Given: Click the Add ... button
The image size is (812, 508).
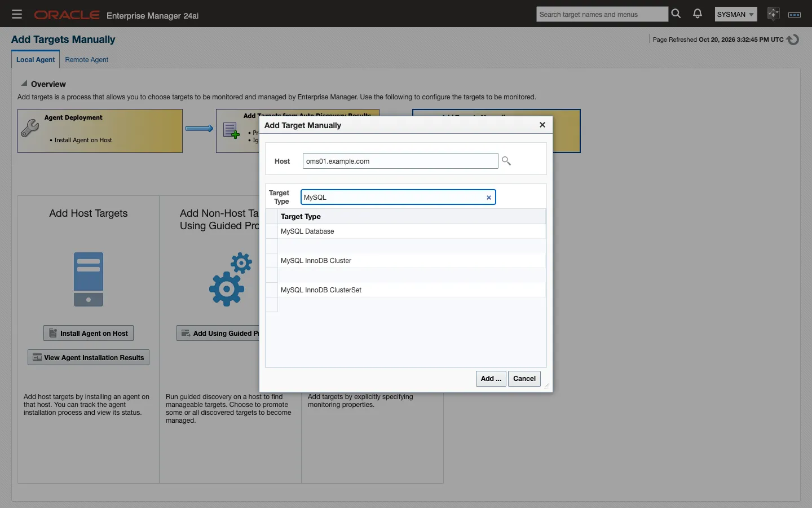Looking at the screenshot, I should pyautogui.click(x=491, y=379).
